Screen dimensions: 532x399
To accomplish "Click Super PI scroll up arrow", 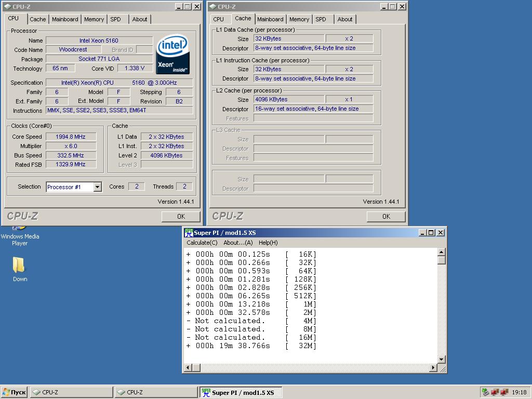I will [441, 252].
